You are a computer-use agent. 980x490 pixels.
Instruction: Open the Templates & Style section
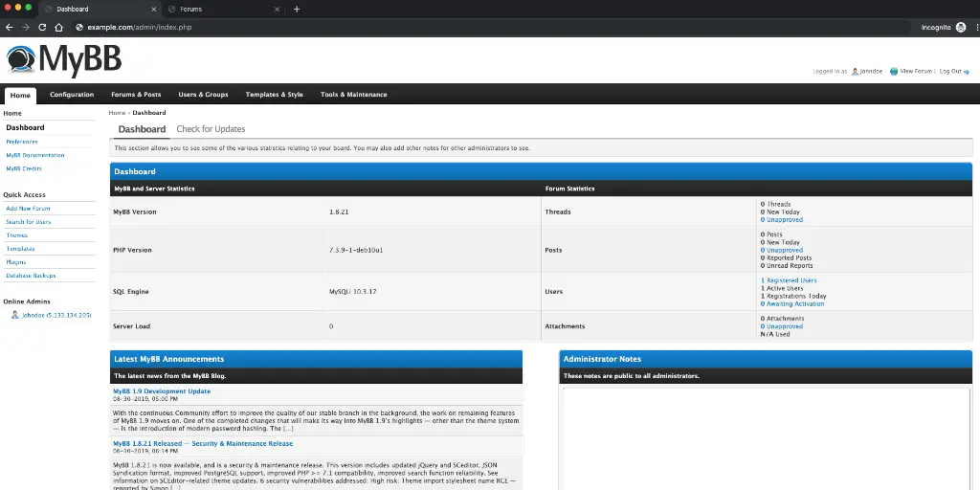pos(274,95)
